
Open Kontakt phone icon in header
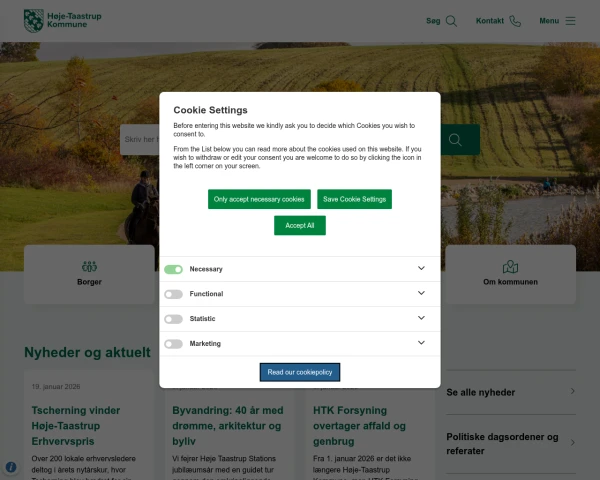[x=515, y=21]
